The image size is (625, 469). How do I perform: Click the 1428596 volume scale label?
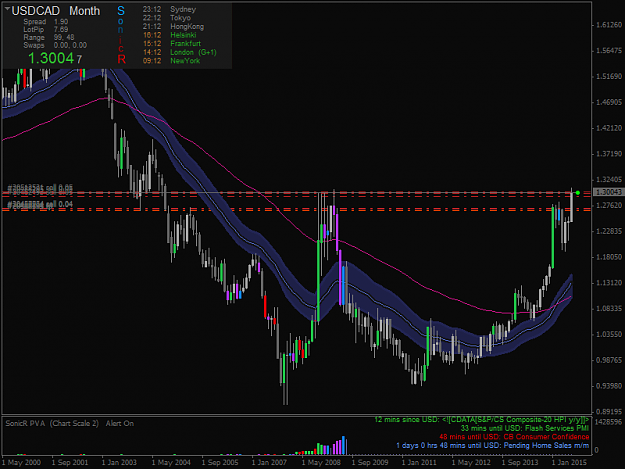(608, 422)
